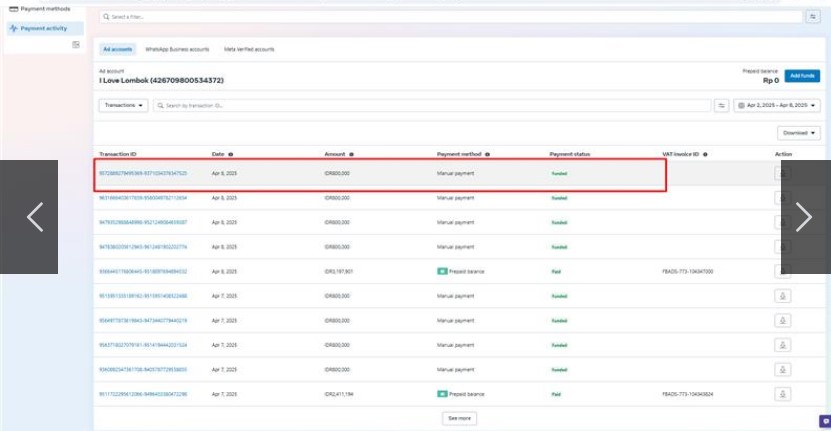The image size is (831, 431).
Task: Click the info icon beside Amount header
Action: pos(352,154)
